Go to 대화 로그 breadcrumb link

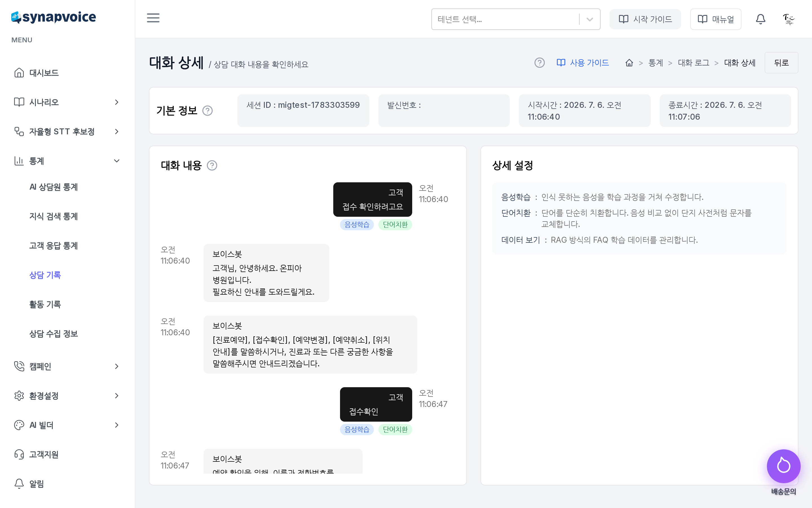coord(693,63)
